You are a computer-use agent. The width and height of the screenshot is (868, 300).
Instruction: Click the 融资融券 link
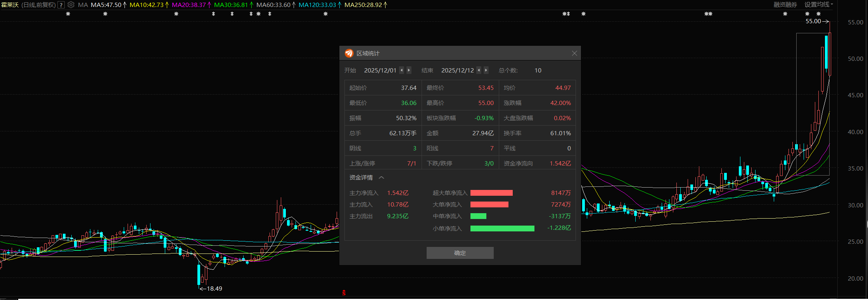[785, 5]
